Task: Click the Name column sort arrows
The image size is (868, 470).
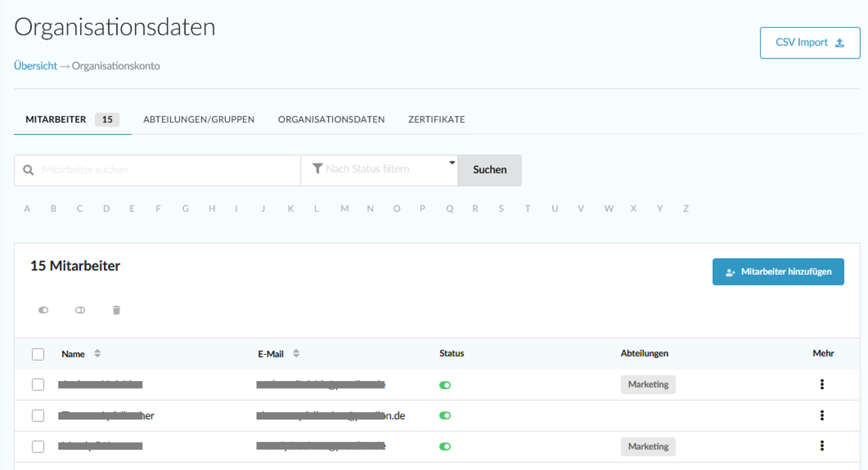Action: (x=97, y=353)
